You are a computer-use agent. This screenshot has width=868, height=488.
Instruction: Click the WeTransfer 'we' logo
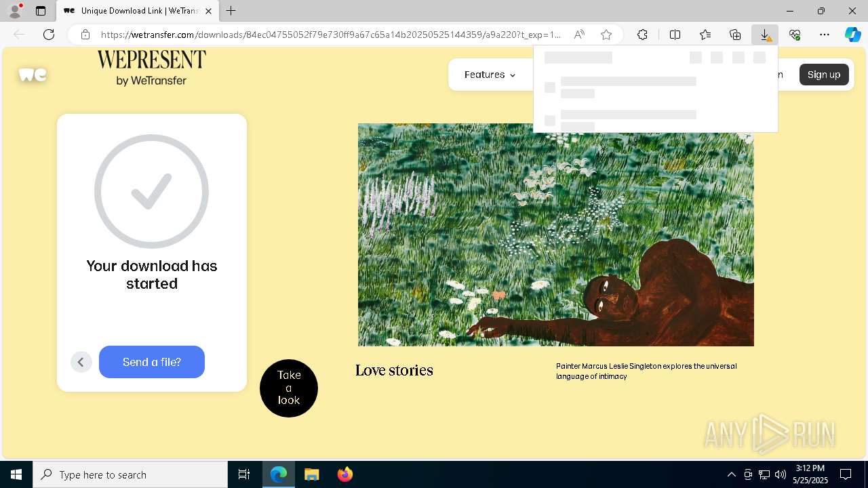pyautogui.click(x=33, y=75)
